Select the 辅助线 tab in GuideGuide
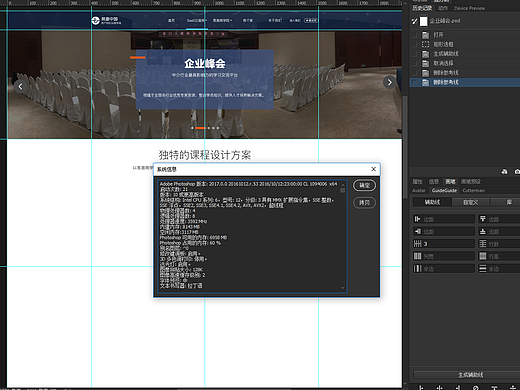This screenshot has height=390, width=520. click(432, 202)
